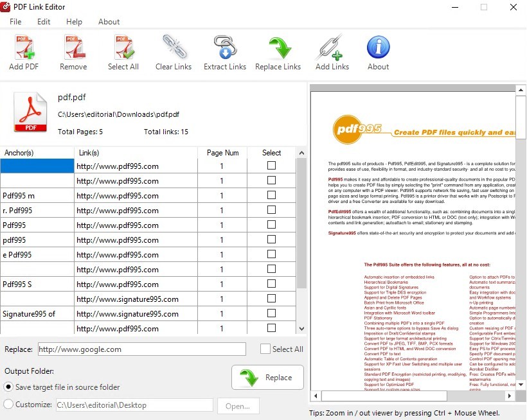The image size is (527, 420).
Task: Click the Link(s) column header
Action: (136, 153)
